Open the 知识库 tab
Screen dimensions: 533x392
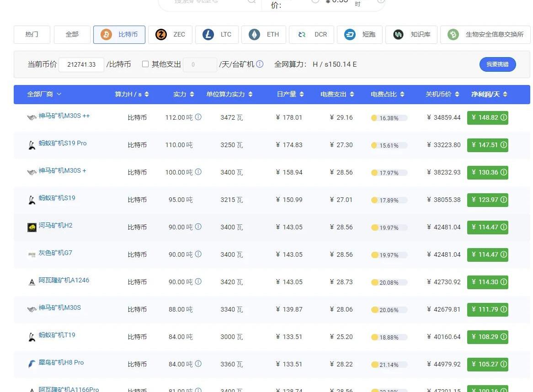click(x=411, y=34)
